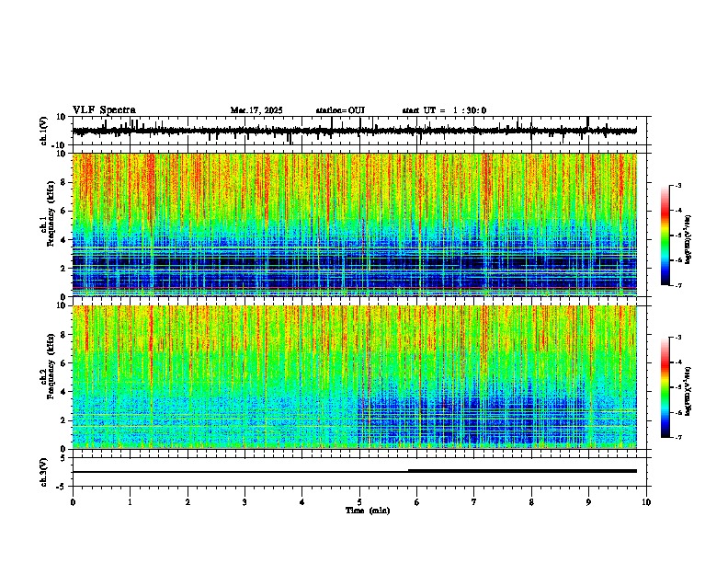Click the '1' tick on the time axis
The width and height of the screenshot is (728, 563).
point(130,502)
